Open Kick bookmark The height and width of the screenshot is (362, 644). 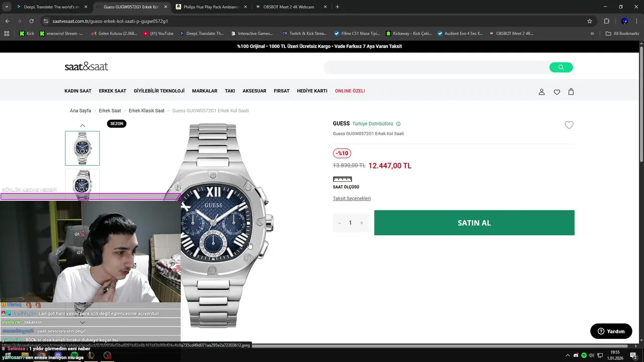pyautogui.click(x=27, y=34)
